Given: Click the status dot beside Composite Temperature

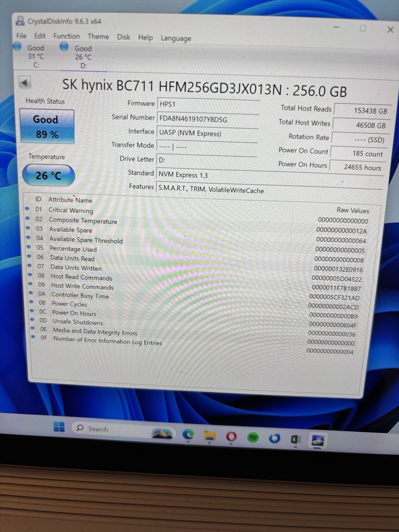Looking at the screenshot, I should point(28,218).
